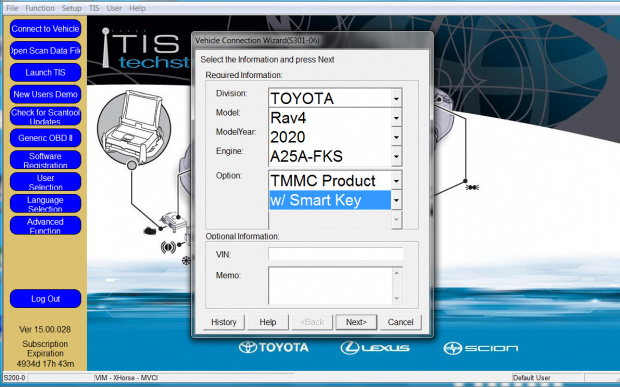The image size is (620, 387).
Task: Open the Function menu
Action: pyautogui.click(x=40, y=8)
